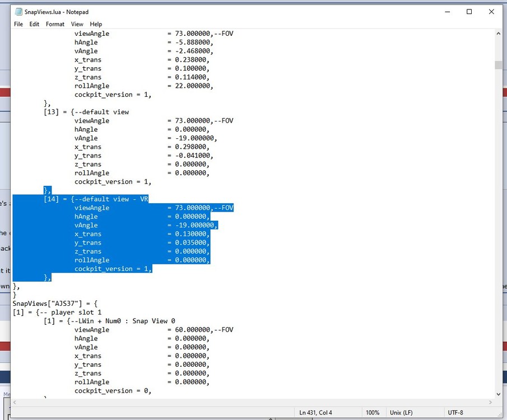Click the z_trans value 0.114000
This screenshot has height=420, width=507.
coord(191,77)
